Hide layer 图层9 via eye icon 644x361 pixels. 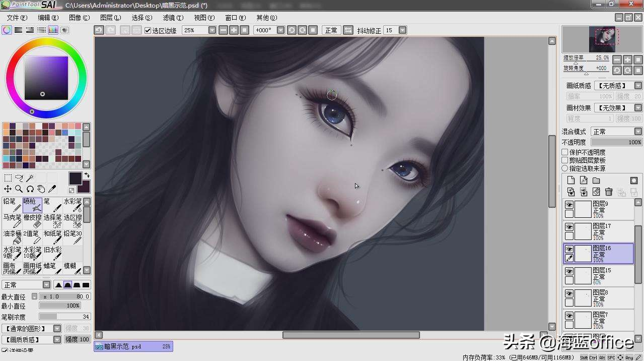tap(569, 205)
